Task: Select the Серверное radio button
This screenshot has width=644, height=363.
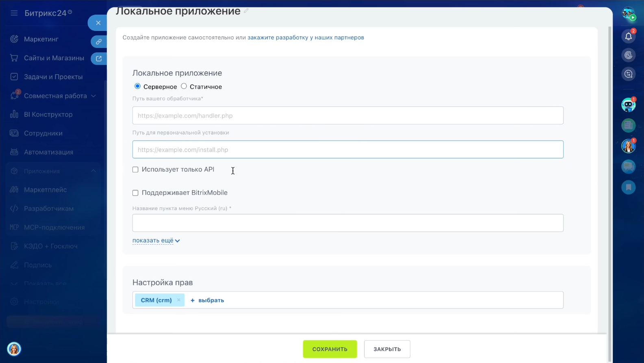Action: 137,86
